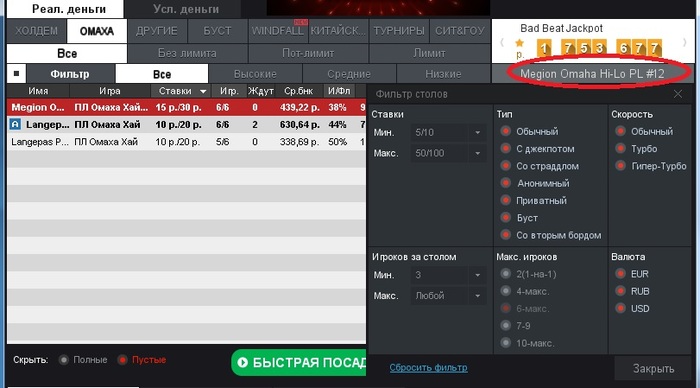Select the Langepas P... row with 5/6 players

pos(187,142)
